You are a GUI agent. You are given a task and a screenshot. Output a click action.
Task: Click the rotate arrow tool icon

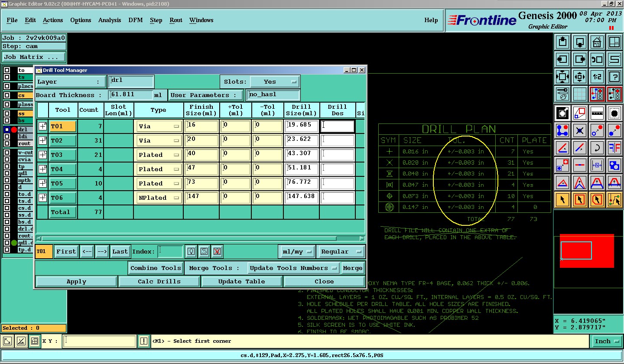pyautogui.click(x=597, y=148)
